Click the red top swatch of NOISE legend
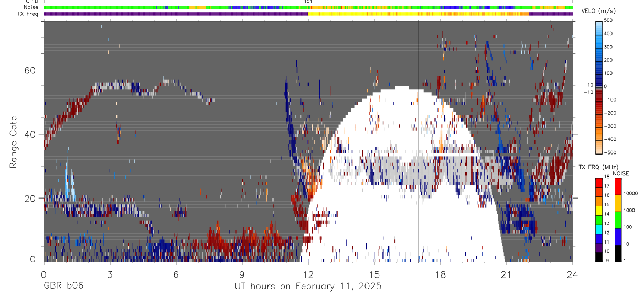 [618, 186]
